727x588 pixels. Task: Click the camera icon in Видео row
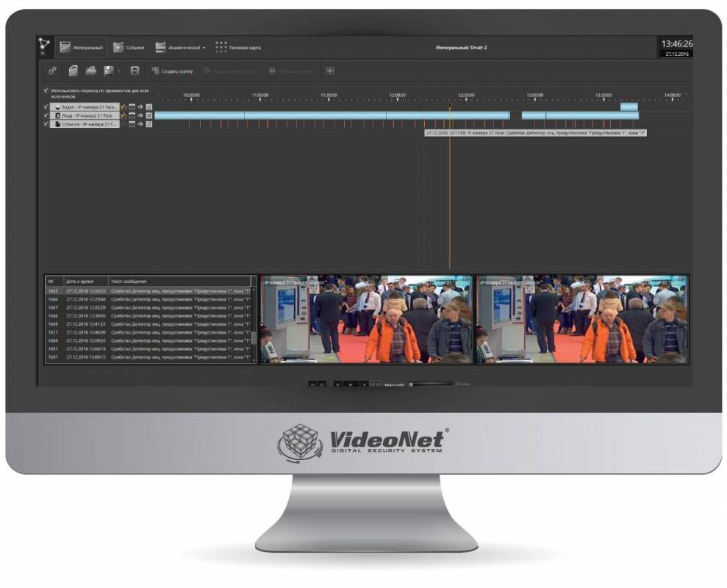coord(132,107)
